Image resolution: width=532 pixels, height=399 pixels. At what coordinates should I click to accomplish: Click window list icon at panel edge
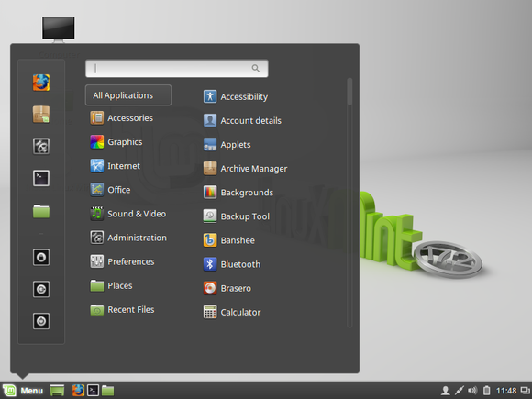(x=525, y=391)
